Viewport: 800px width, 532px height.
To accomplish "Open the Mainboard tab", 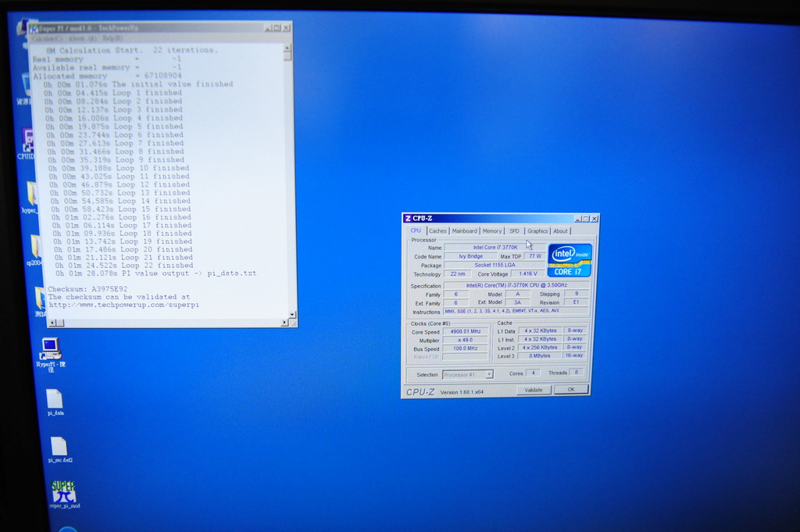I will click(464, 231).
